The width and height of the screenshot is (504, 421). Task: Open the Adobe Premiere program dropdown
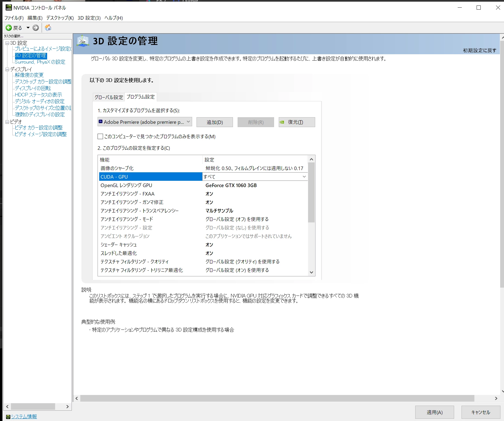(x=145, y=122)
